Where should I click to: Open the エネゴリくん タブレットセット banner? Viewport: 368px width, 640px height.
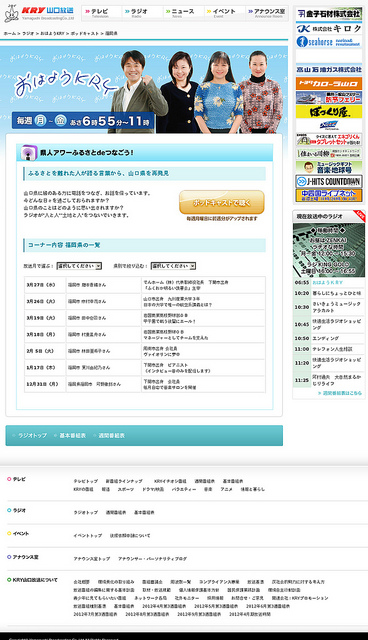329,140
